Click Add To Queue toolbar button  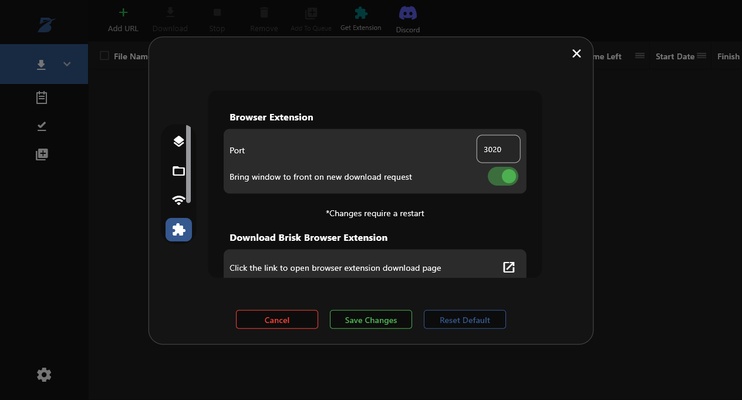pyautogui.click(x=311, y=19)
